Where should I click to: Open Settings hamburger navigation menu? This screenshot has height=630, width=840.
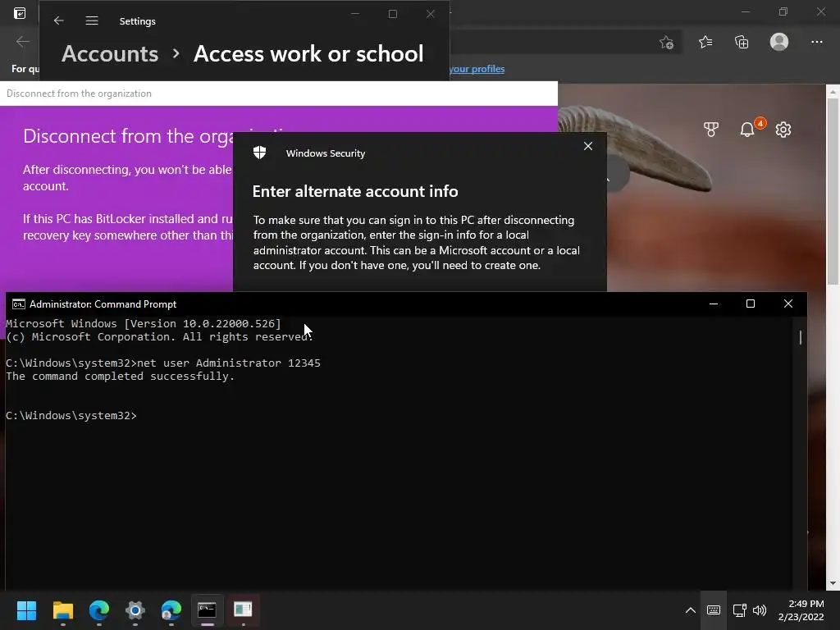tap(92, 21)
